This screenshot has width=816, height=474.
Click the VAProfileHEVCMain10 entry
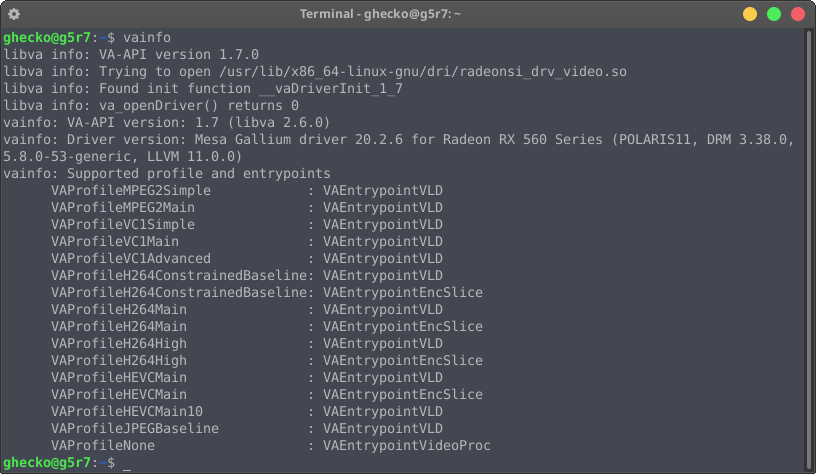point(127,412)
